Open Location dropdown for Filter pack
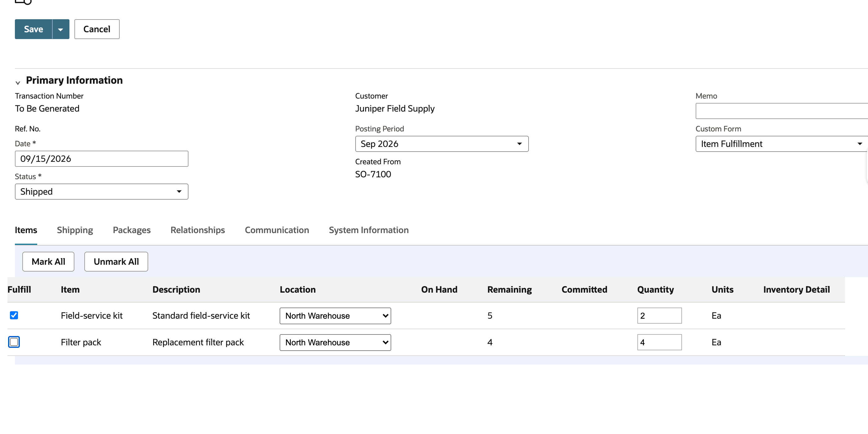The image size is (868, 434). pos(335,342)
